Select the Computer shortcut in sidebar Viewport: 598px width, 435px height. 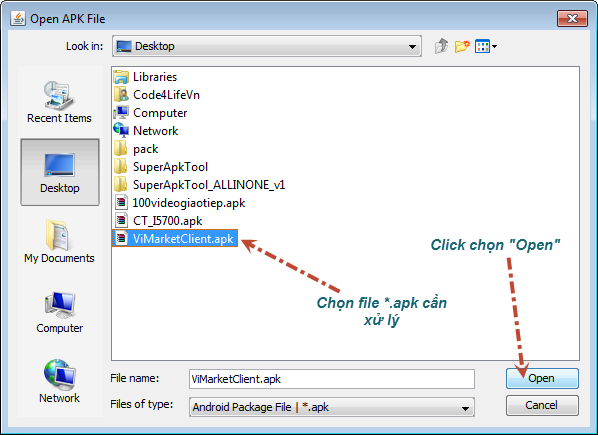59,312
